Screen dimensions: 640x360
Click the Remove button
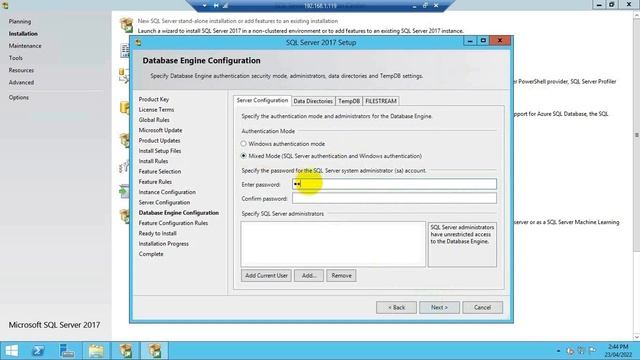pyautogui.click(x=341, y=276)
